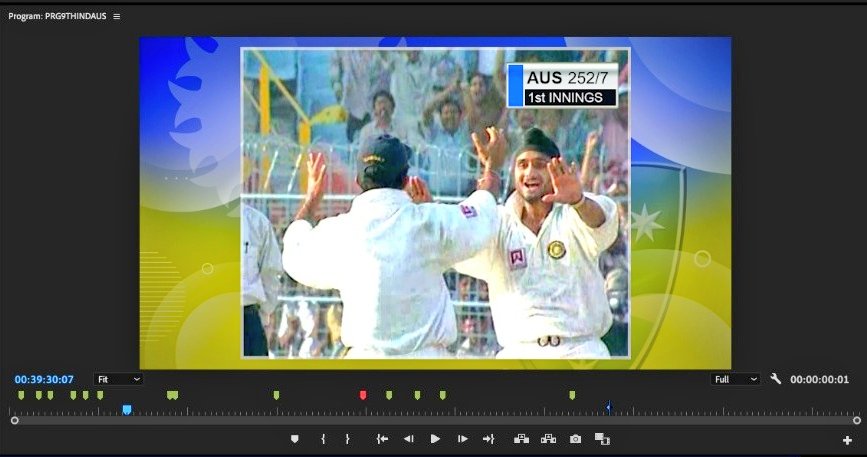Click the zoom scroll bar track
The width and height of the screenshot is (867, 457).
click(435, 421)
